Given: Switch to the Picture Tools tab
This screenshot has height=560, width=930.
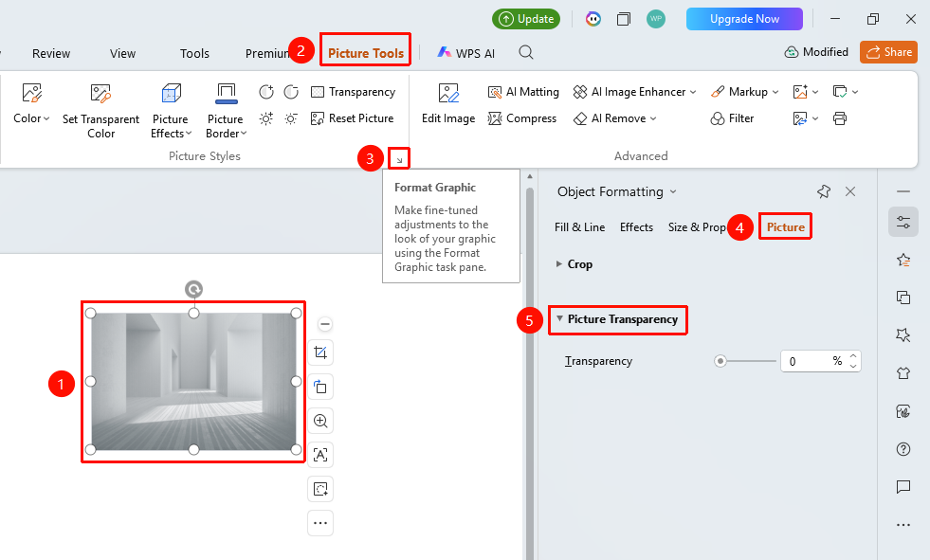Looking at the screenshot, I should coord(366,53).
